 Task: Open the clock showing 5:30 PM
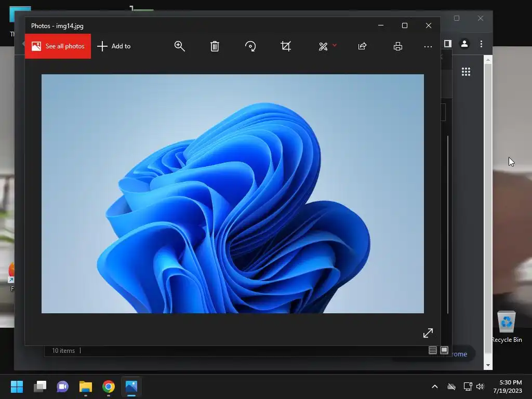(507, 387)
